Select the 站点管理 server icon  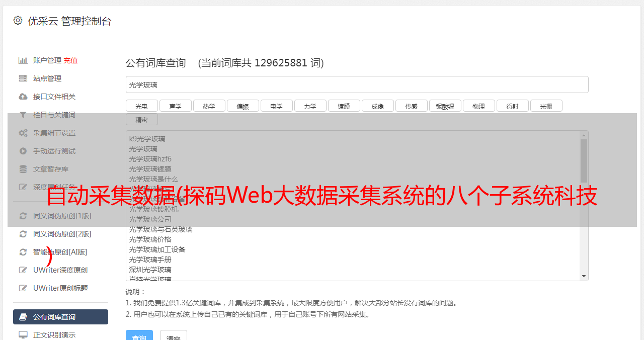coord(23,78)
